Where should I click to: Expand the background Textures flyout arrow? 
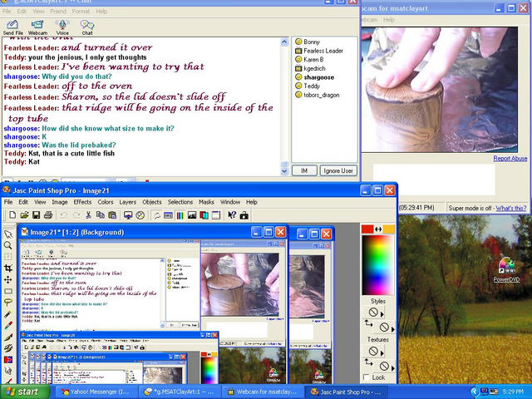coord(393,368)
